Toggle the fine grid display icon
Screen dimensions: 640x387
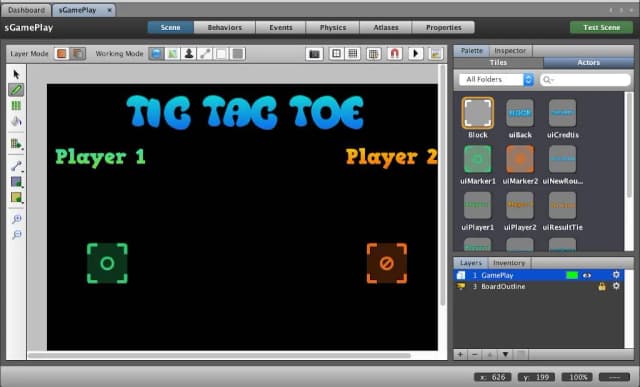(353, 54)
